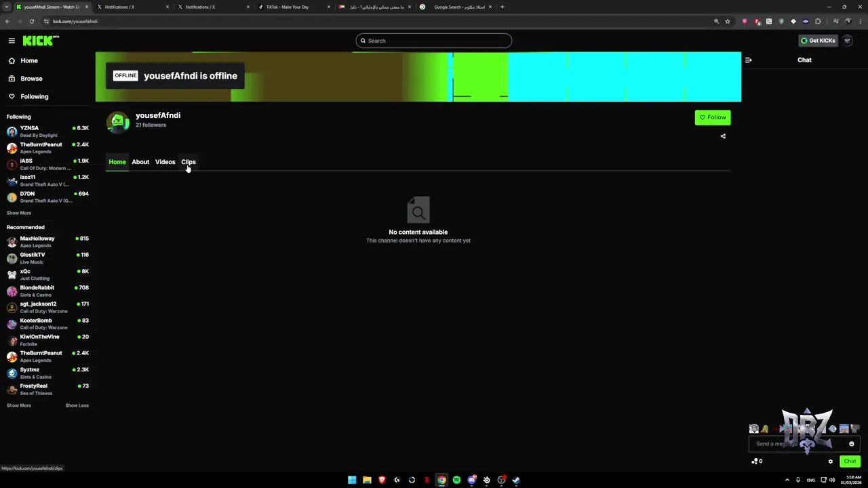
Task: Click the taskbar volume icon
Action: coord(832,480)
